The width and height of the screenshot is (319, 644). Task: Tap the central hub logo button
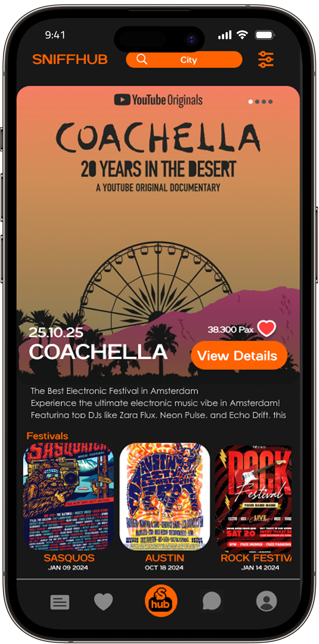coord(161,601)
